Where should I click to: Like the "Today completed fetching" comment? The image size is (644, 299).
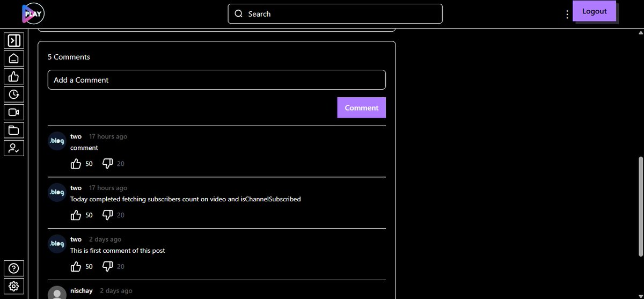[76, 215]
